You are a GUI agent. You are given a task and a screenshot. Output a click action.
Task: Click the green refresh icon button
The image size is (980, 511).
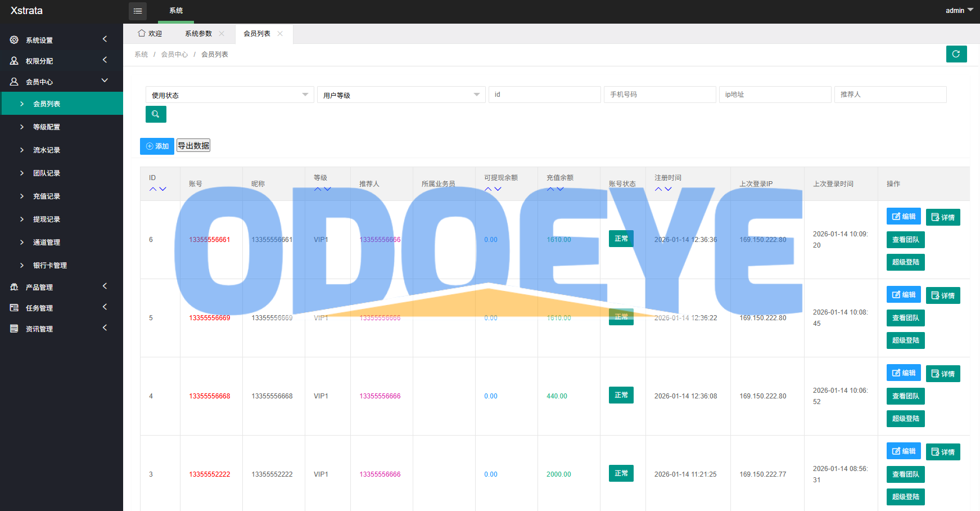click(x=956, y=54)
